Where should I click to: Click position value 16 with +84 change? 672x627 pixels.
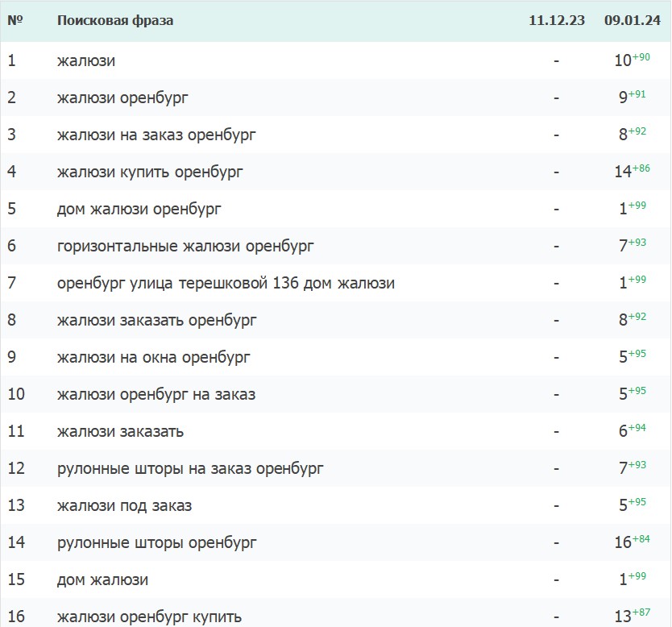[622, 542]
